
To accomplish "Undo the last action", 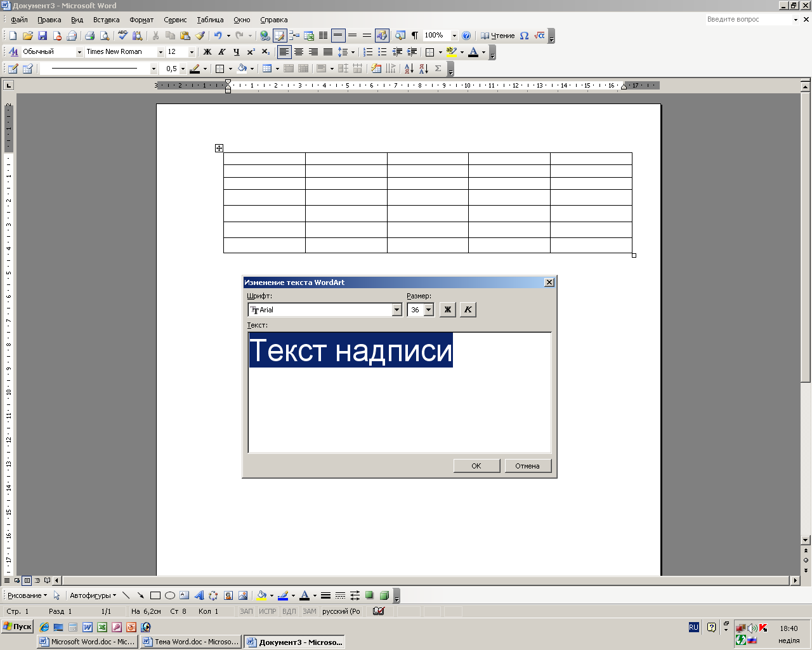I will pos(218,36).
